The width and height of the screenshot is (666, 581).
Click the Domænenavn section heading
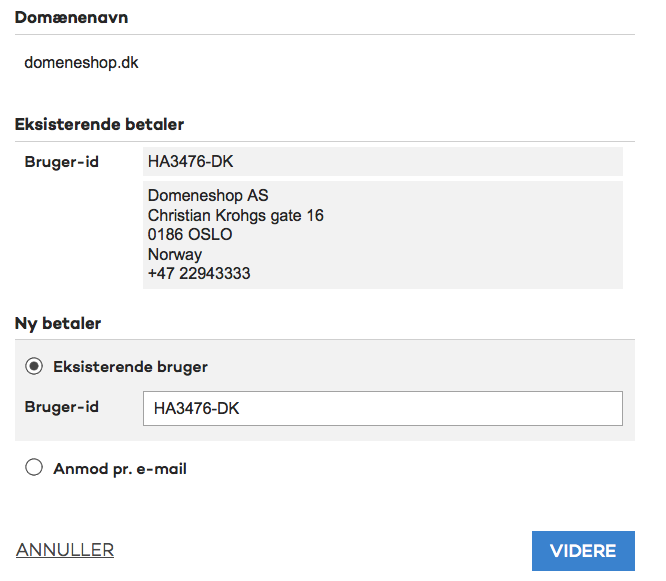pos(71,17)
